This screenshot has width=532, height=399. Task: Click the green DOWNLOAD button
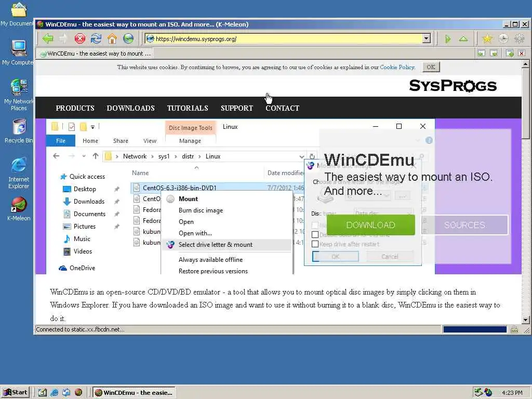point(370,225)
